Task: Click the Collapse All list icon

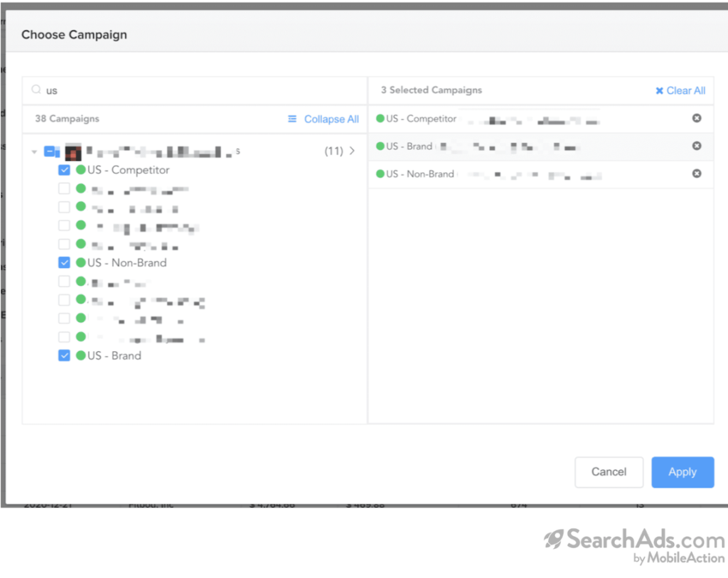Action: (292, 119)
